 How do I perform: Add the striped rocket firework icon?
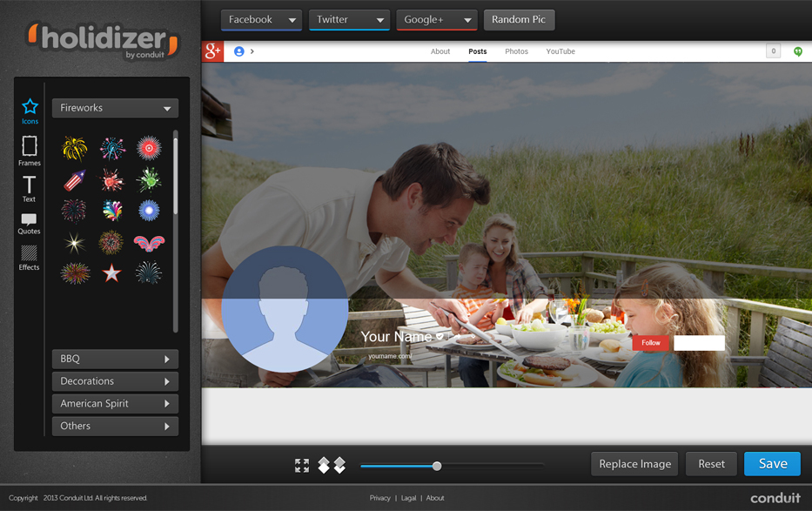(x=75, y=181)
